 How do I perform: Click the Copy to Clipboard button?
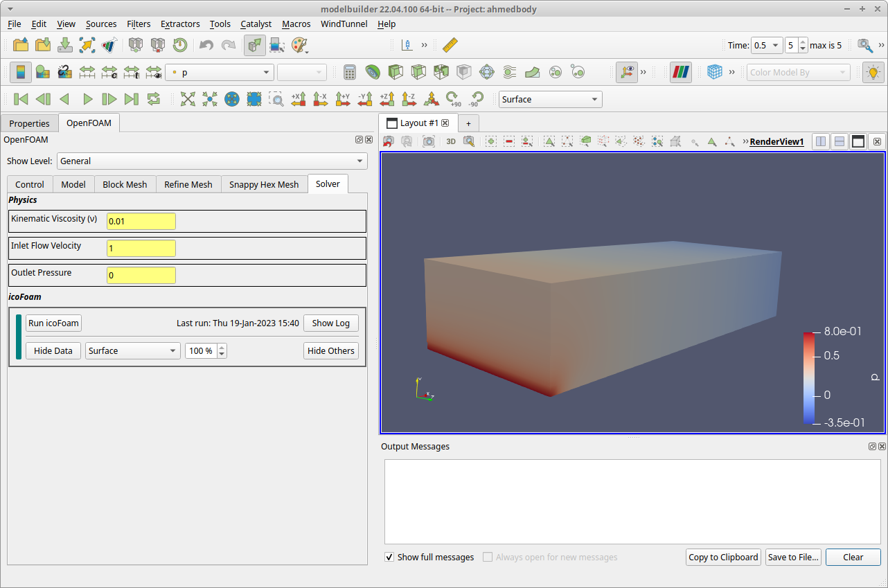click(723, 557)
